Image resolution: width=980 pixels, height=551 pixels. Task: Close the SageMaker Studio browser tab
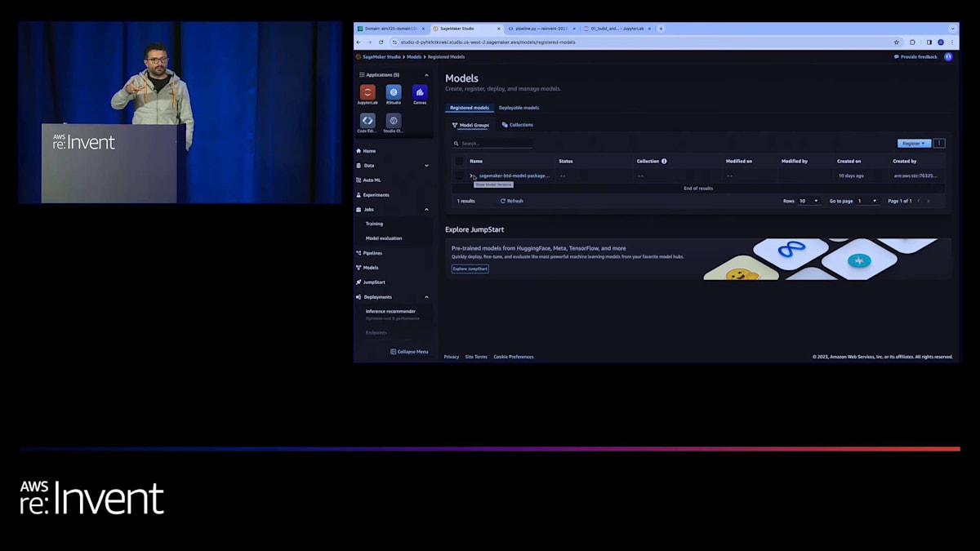498,29
